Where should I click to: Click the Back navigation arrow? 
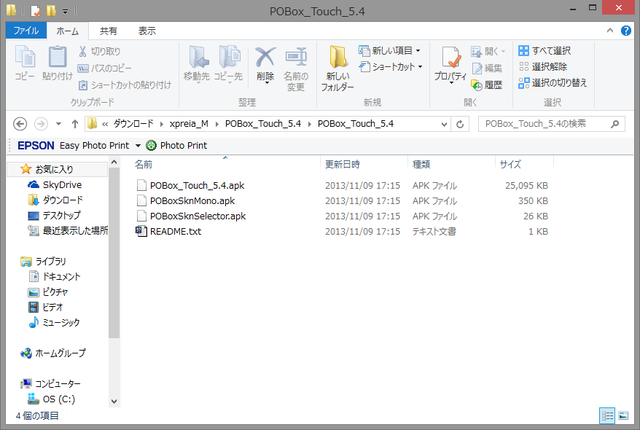click(20, 124)
